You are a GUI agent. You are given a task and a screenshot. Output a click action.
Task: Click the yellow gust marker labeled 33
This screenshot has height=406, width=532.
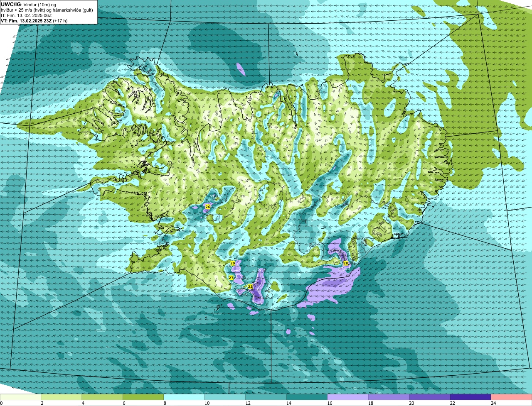pos(250,286)
